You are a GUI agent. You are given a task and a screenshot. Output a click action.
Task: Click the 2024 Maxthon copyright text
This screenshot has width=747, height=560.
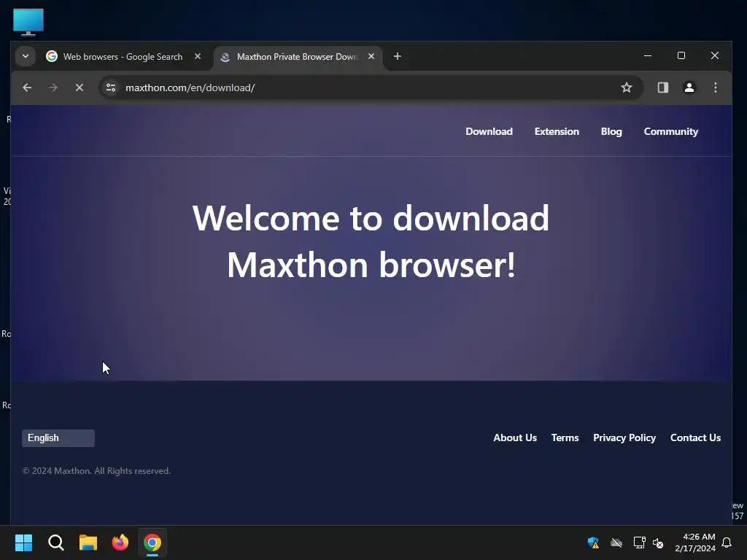(x=96, y=471)
